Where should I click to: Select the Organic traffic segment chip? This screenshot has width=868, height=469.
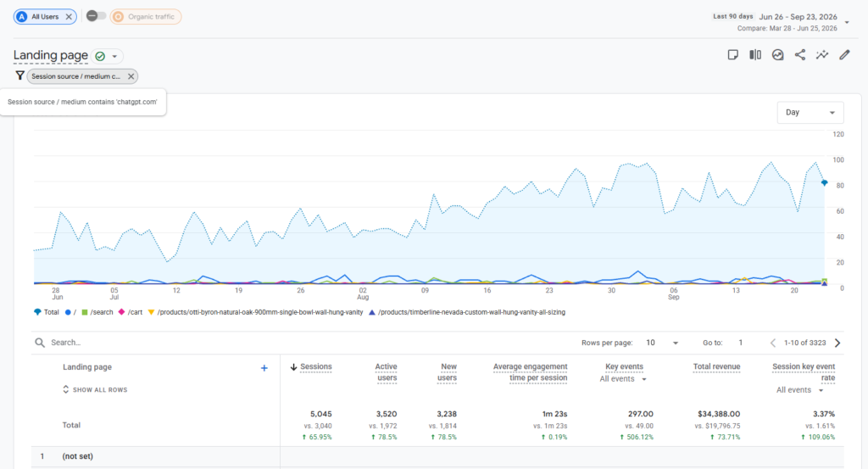pyautogui.click(x=146, y=17)
